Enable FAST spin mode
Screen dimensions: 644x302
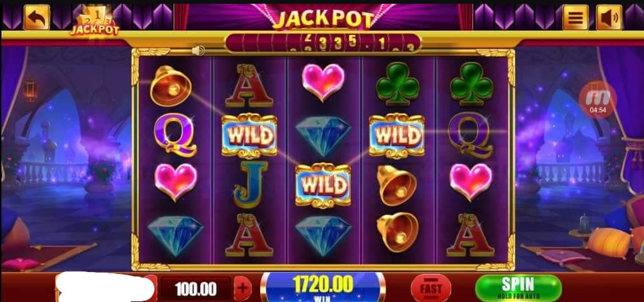(x=431, y=288)
